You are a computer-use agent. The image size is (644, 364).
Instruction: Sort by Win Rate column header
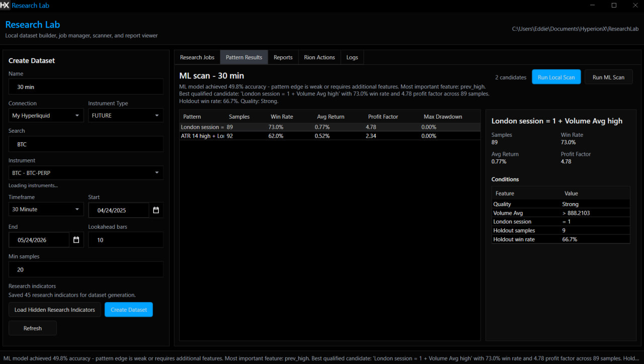pyautogui.click(x=282, y=117)
